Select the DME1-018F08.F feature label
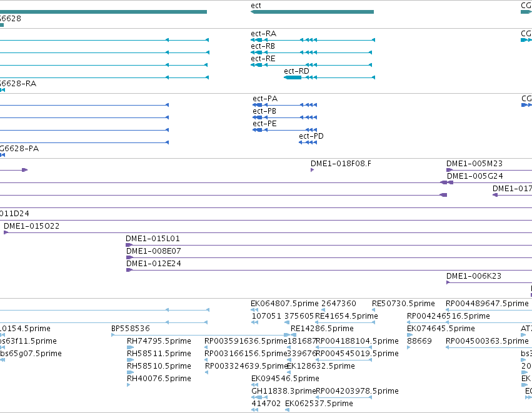532x413 pixels. click(x=341, y=164)
